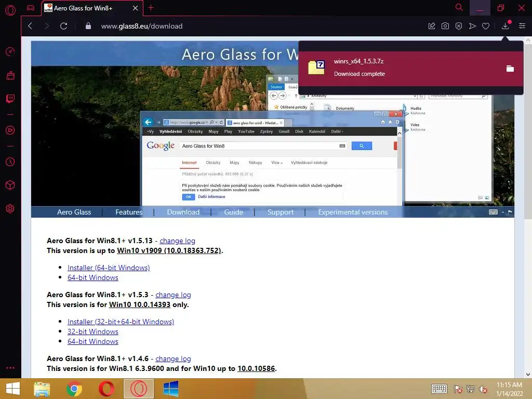
Task: Open the muted volume tray icon
Action: pyautogui.click(x=483, y=389)
